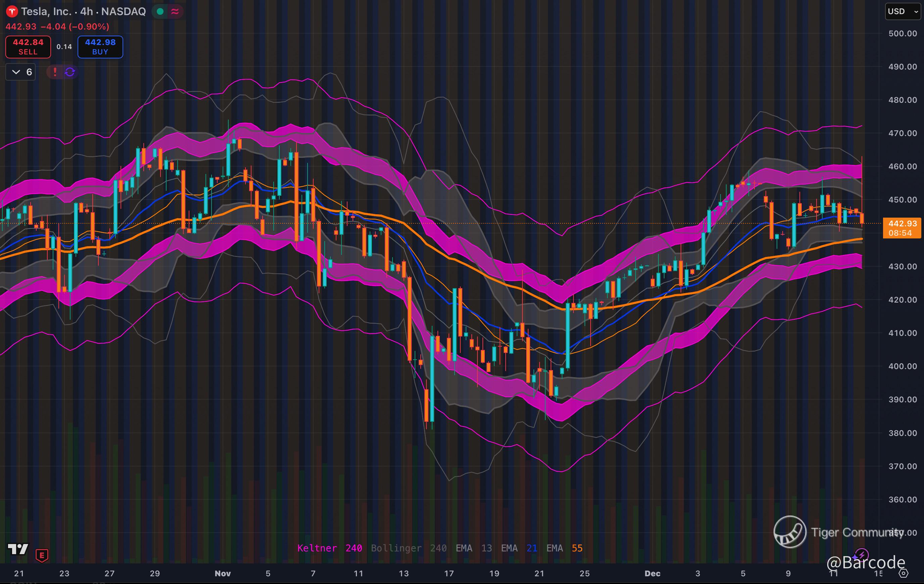Open the TradingView logo link

(x=18, y=549)
